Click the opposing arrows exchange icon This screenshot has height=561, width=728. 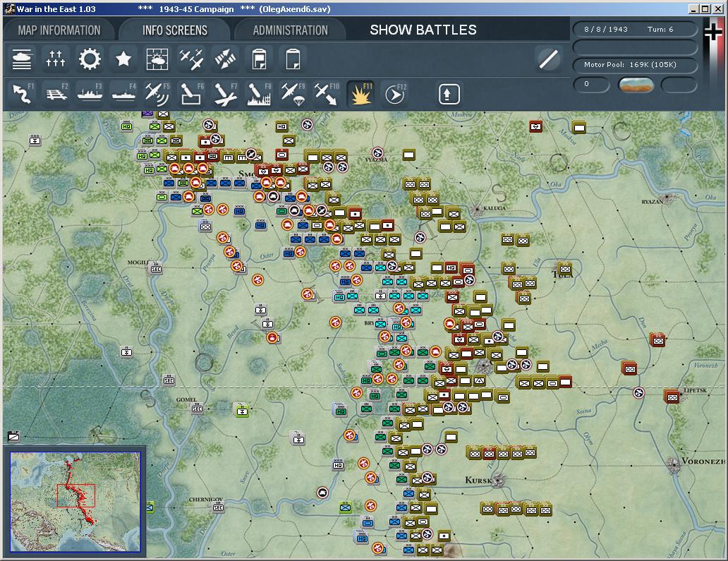pos(225,59)
